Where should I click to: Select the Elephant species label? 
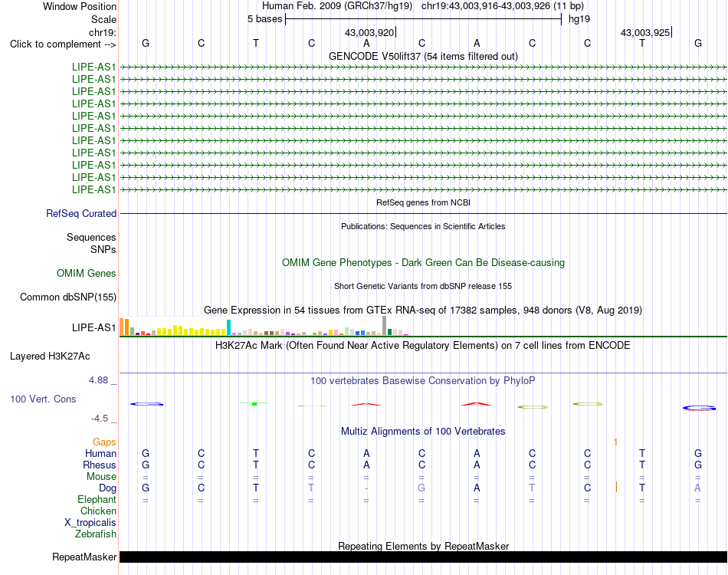pos(97,500)
